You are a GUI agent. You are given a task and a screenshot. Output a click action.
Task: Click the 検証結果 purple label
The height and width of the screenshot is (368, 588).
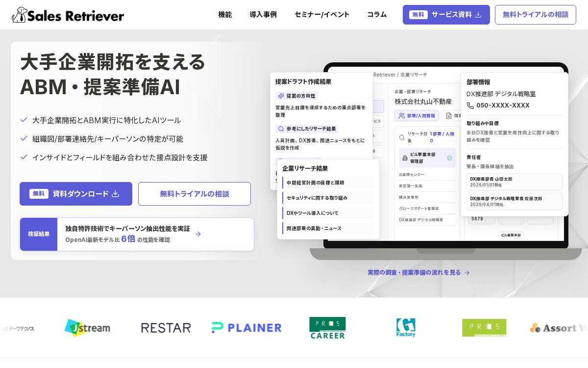39,234
